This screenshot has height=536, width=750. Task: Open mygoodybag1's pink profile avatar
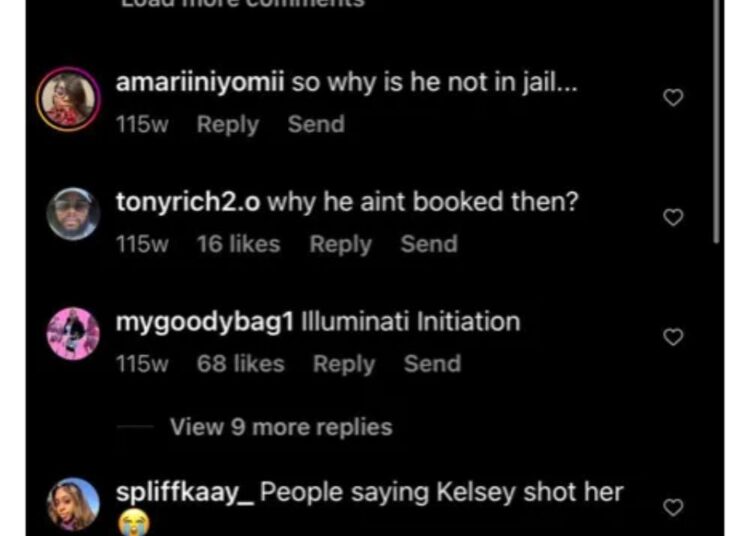pyautogui.click(x=73, y=333)
